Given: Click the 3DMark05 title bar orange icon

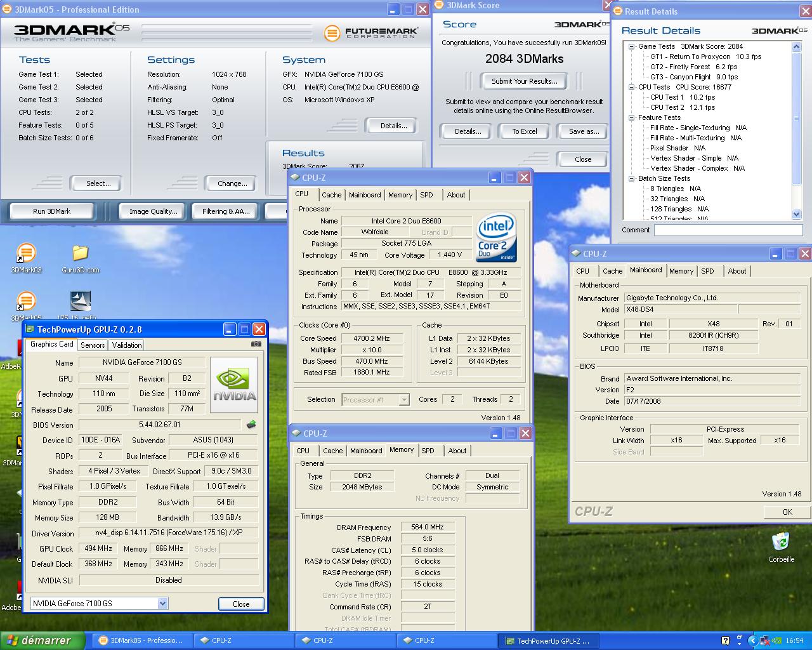Looking at the screenshot, I should 7,10.
